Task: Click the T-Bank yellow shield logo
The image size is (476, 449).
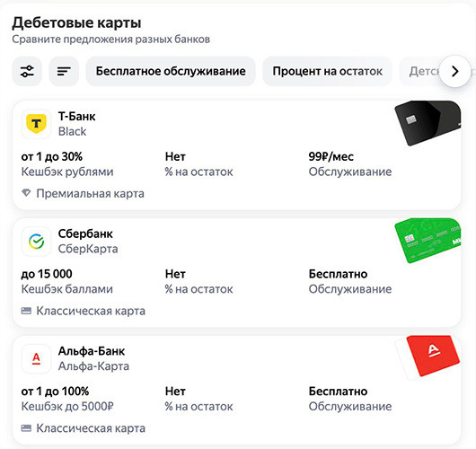Action: (36, 124)
